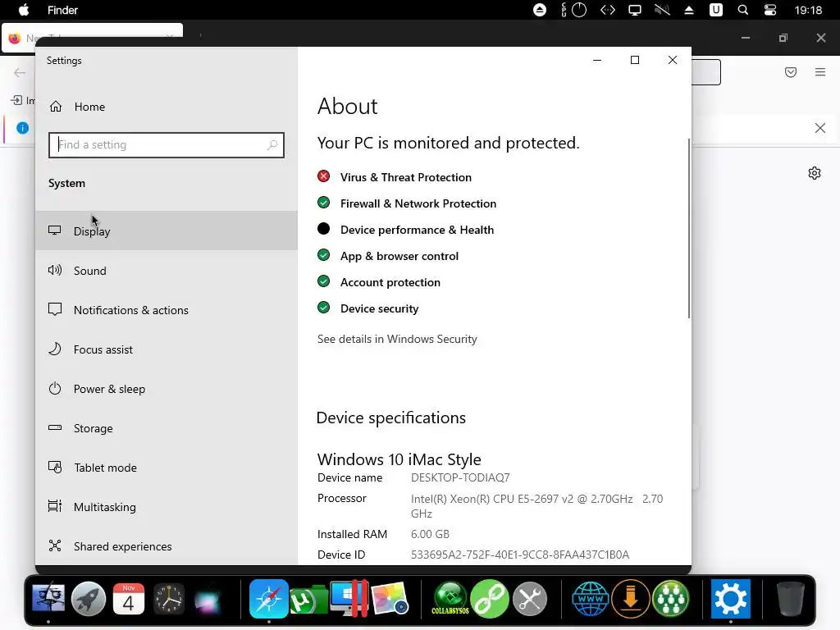Click the Pocket icon in the Firefox toolbar
This screenshot has width=840, height=630.
(x=791, y=72)
